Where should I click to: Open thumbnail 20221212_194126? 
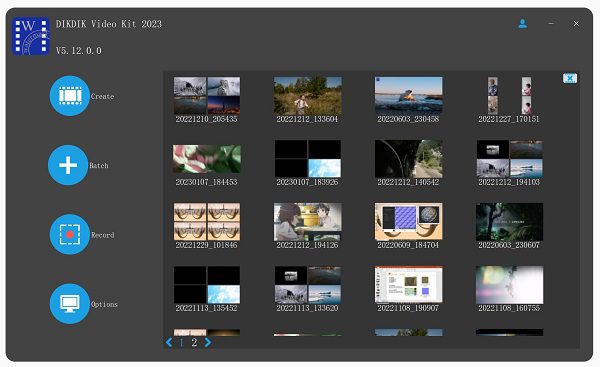click(308, 222)
